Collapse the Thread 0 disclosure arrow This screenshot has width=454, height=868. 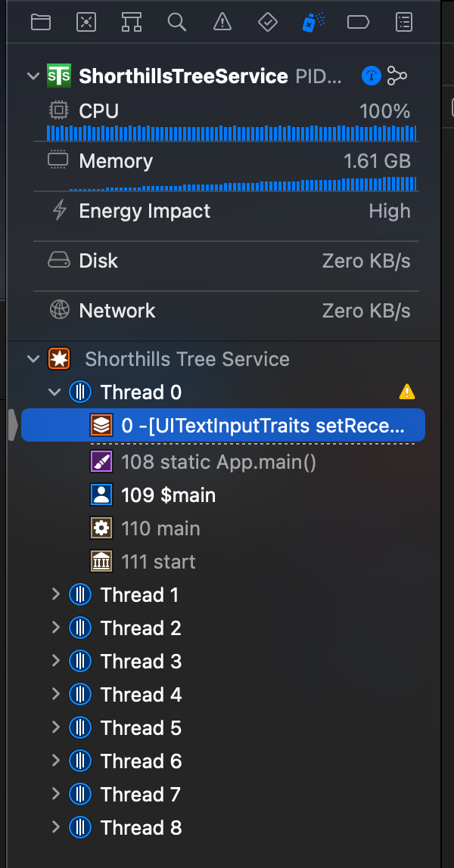(x=54, y=392)
